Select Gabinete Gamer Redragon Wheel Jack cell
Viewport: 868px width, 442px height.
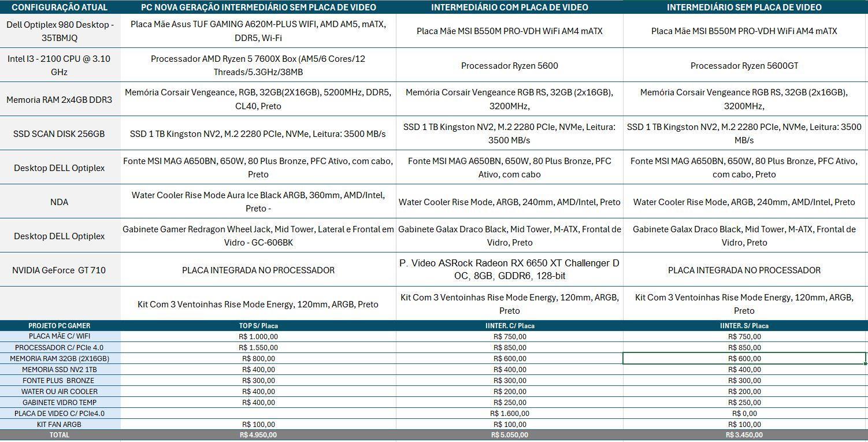click(x=258, y=236)
